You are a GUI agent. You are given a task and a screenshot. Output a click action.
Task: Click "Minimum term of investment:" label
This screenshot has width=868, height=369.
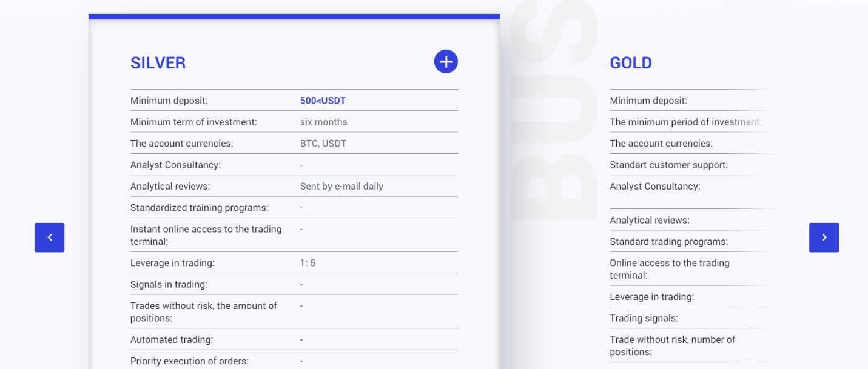193,122
